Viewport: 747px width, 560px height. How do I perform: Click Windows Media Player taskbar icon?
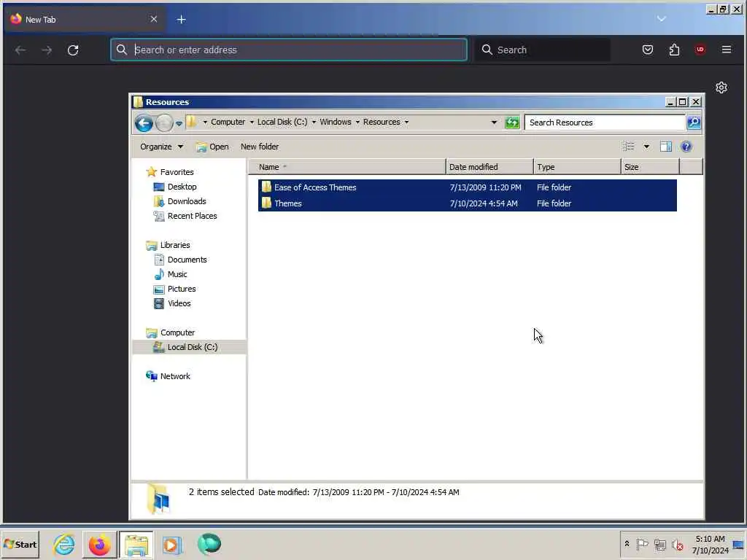172,544
